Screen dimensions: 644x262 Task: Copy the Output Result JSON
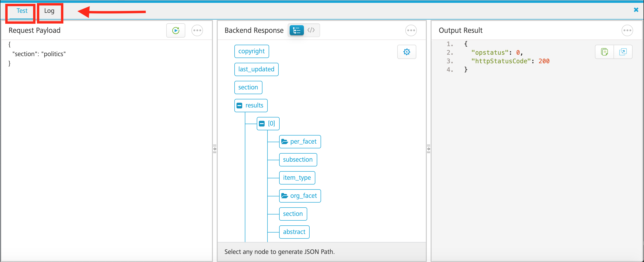(604, 52)
